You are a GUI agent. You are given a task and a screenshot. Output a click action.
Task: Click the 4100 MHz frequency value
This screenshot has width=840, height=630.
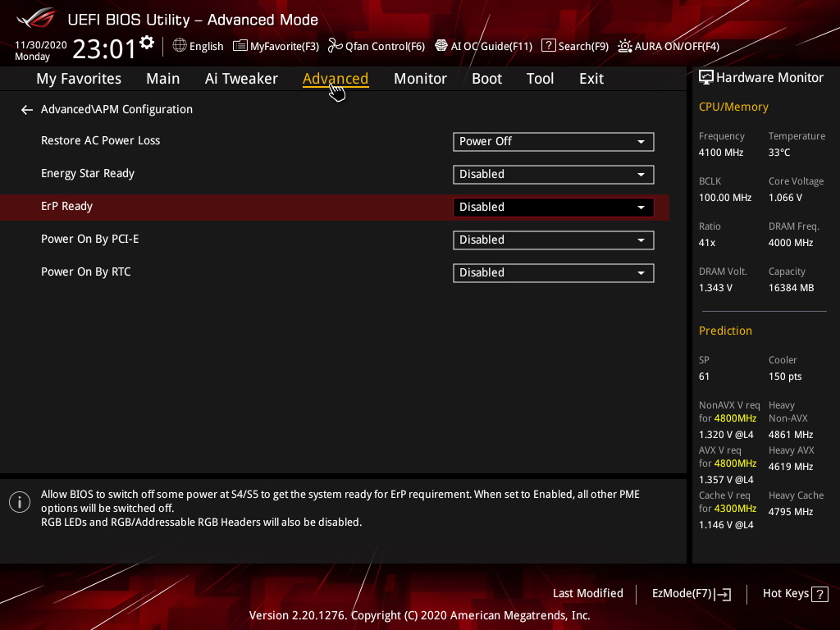click(x=721, y=152)
